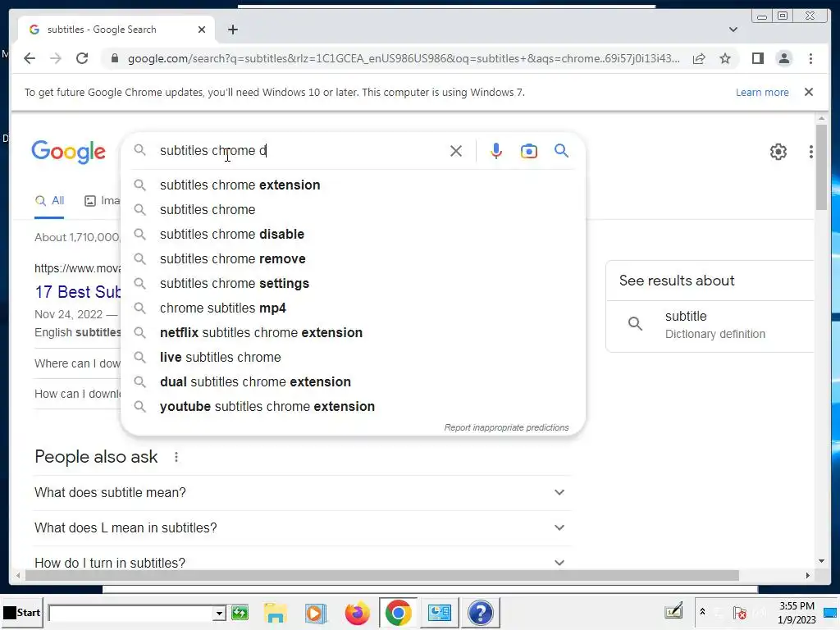The height and width of the screenshot is (630, 840).
Task: Select the All results tab
Action: (x=49, y=201)
